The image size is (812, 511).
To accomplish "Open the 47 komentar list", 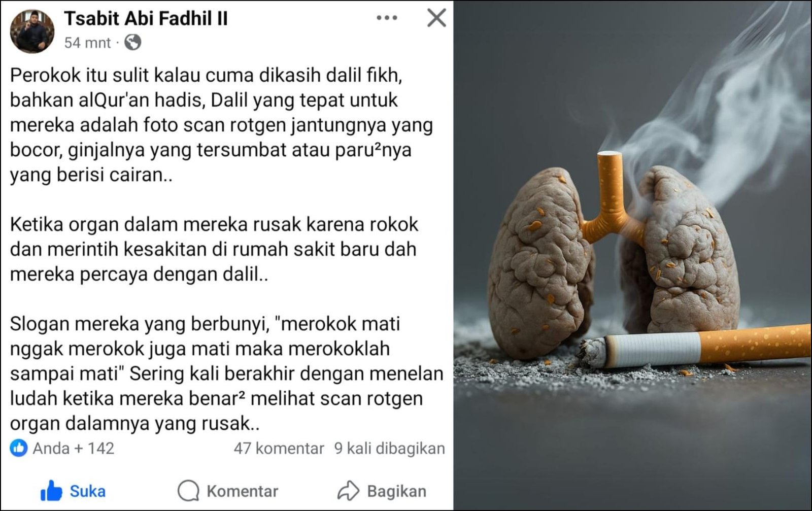I will pyautogui.click(x=279, y=449).
